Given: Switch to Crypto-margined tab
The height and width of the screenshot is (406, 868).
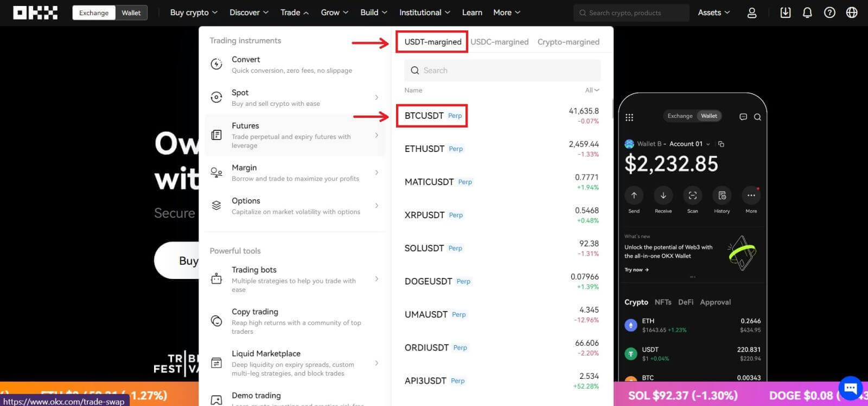Looking at the screenshot, I should coord(568,42).
